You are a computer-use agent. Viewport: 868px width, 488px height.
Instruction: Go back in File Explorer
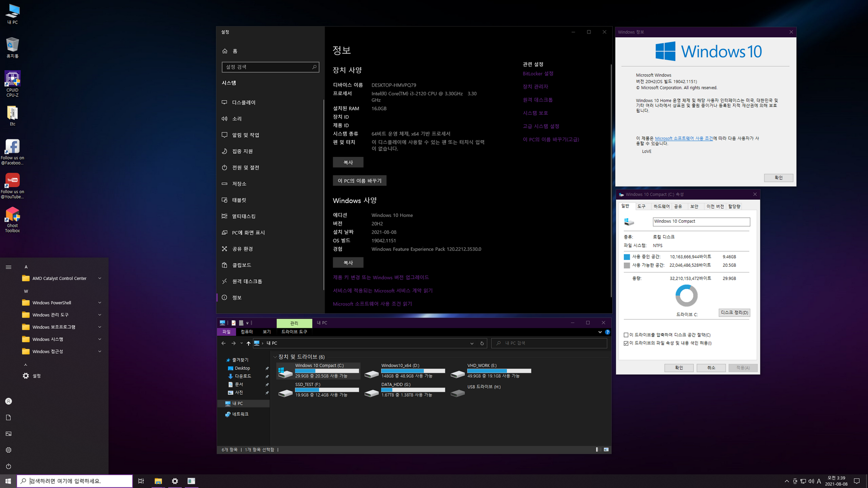223,343
